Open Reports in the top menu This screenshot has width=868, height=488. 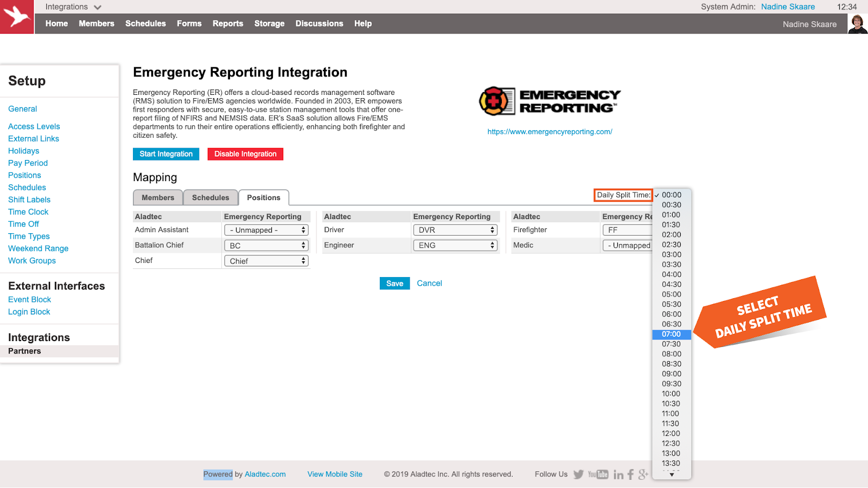point(228,24)
